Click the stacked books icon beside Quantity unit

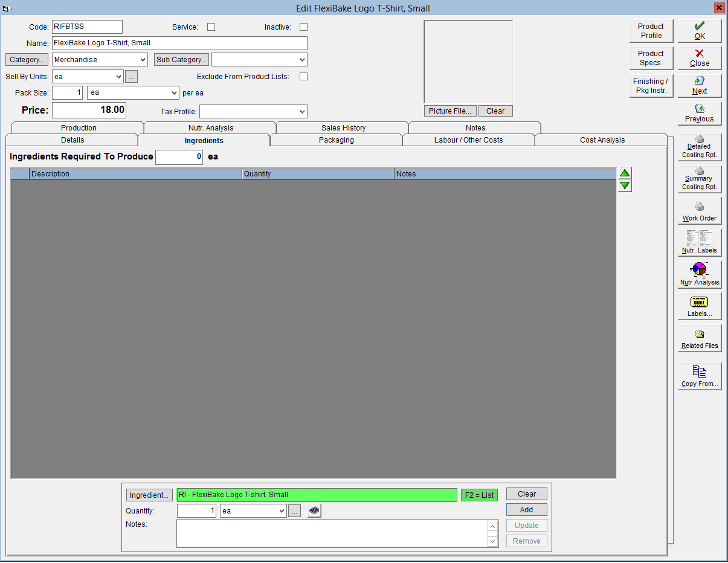tap(314, 511)
